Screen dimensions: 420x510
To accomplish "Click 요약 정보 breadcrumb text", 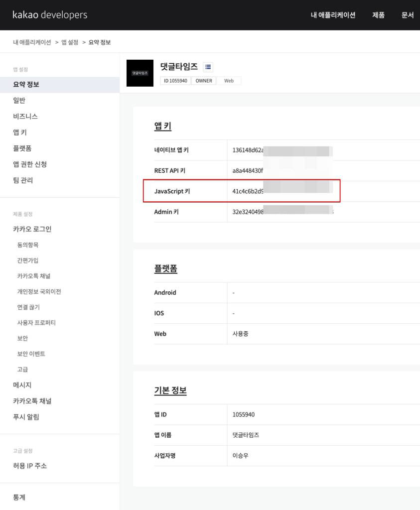I will (100, 42).
